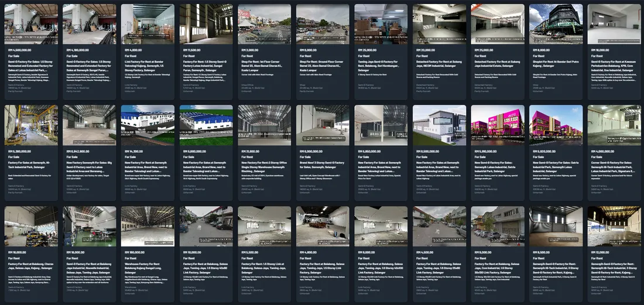644x305 pixels.
Task: Click the Link Factory Bandar Teknologi Kajang photo
Action: tap(148, 24)
